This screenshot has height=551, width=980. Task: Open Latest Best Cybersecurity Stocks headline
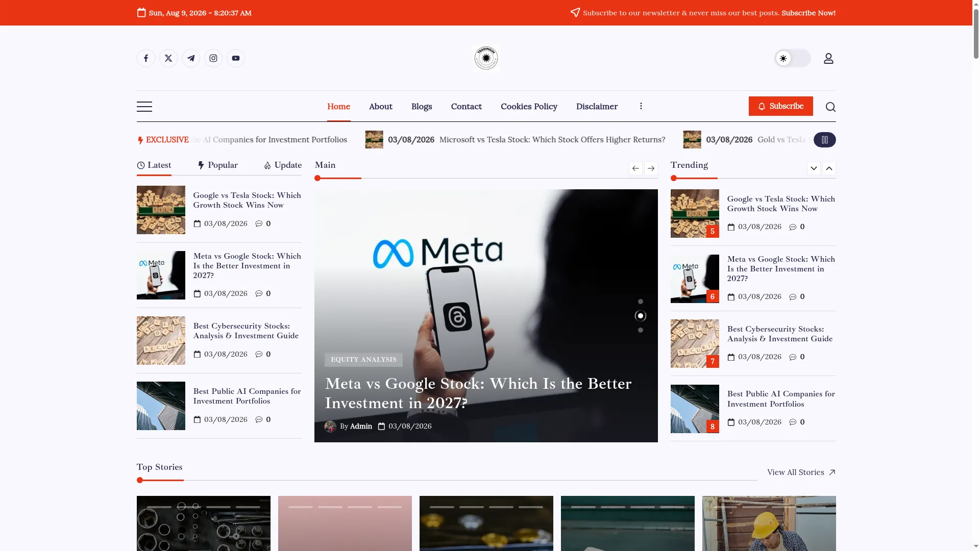pos(246,331)
